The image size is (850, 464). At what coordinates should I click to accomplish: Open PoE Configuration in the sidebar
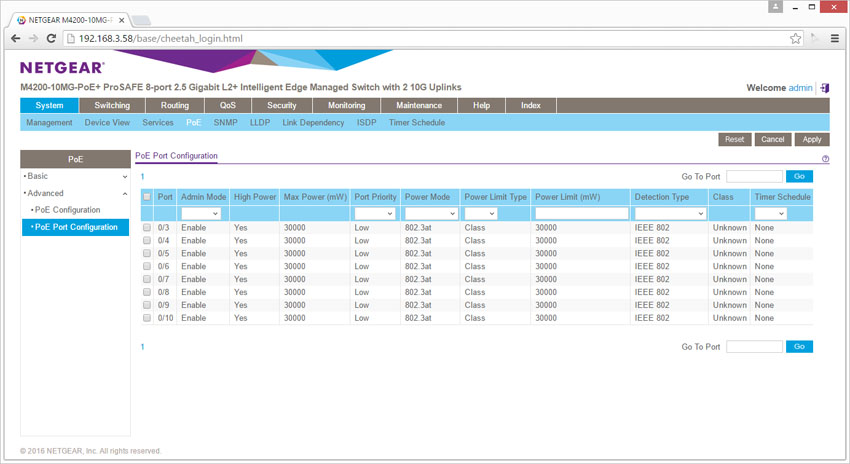[67, 210]
